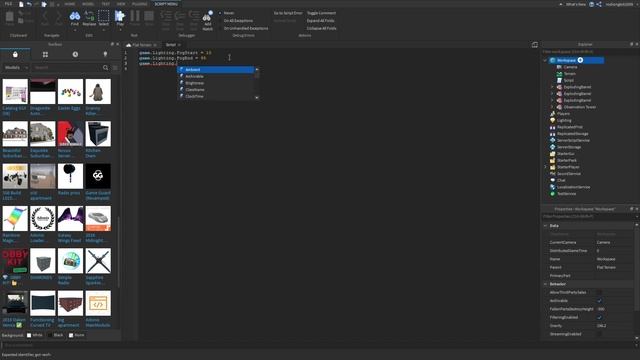Open the Toolbox creations lightbulb tab
640x360 pixels.
point(105,54)
